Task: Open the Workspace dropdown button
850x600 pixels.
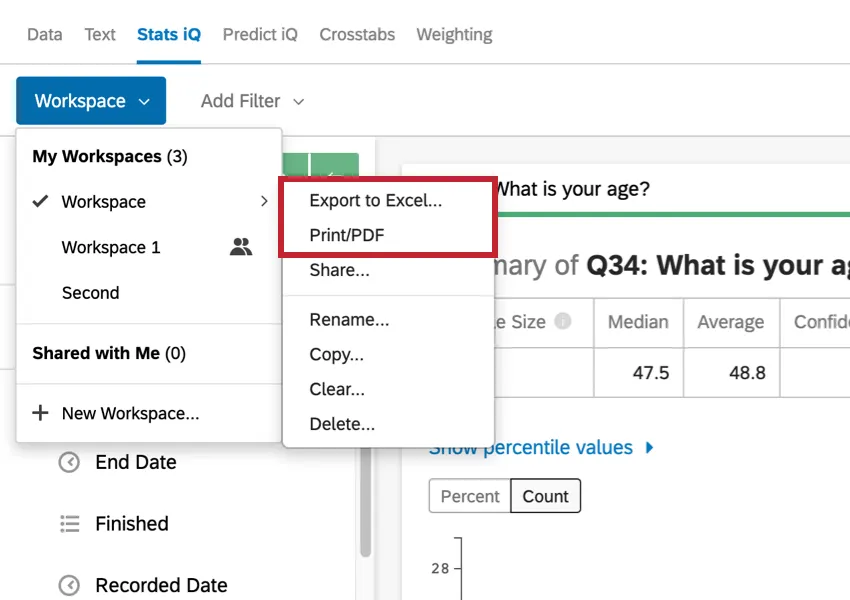Action: coord(90,100)
